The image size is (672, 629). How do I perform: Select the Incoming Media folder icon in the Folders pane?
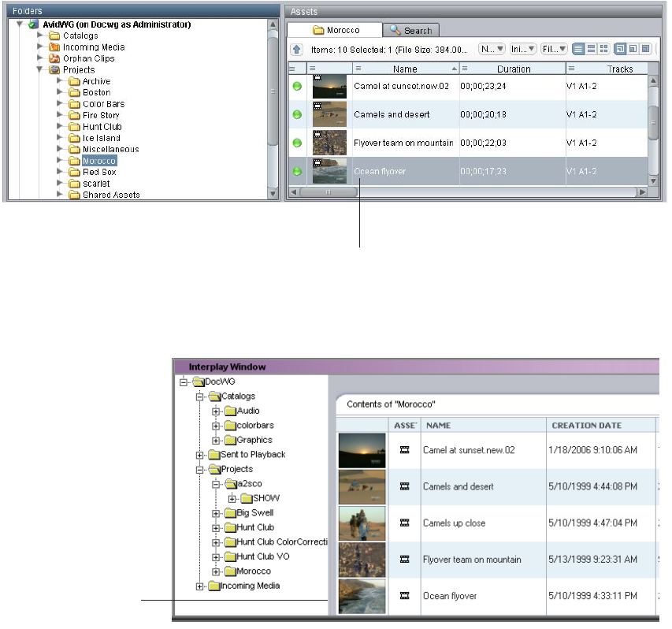click(54, 47)
